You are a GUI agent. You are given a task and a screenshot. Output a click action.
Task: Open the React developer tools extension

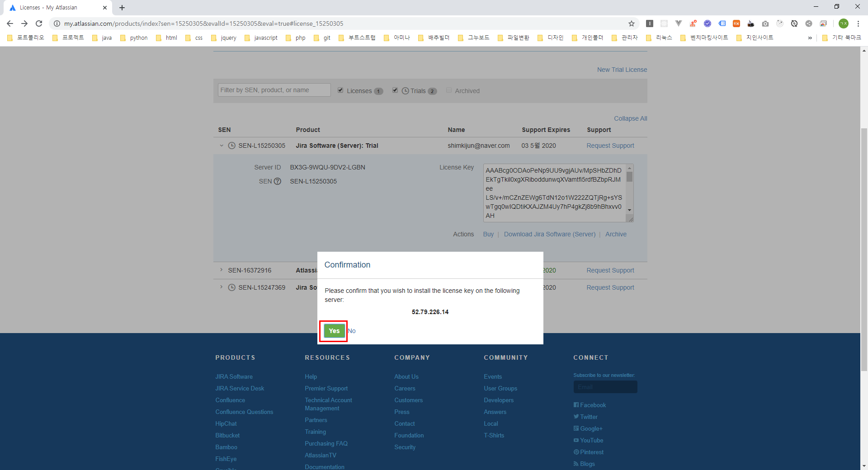(664, 23)
